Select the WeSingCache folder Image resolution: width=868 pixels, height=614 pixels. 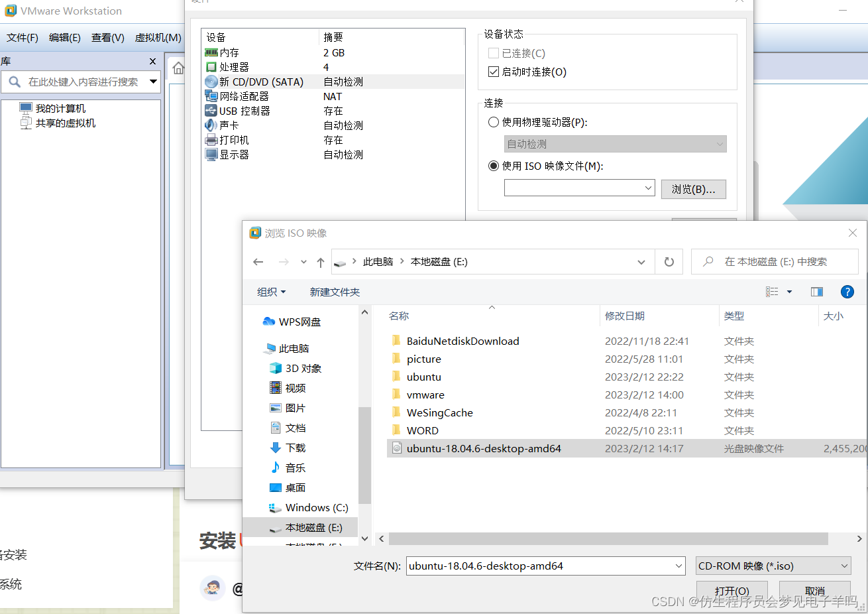440,412
